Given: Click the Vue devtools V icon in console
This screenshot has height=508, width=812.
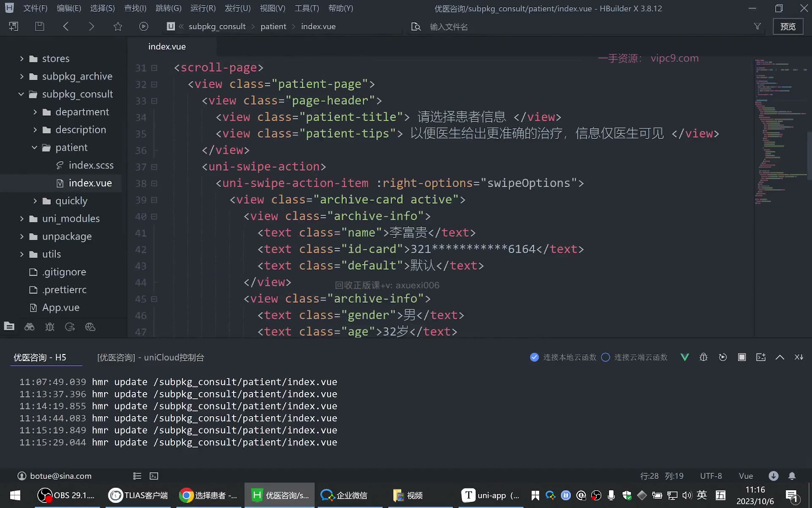Looking at the screenshot, I should [685, 357].
